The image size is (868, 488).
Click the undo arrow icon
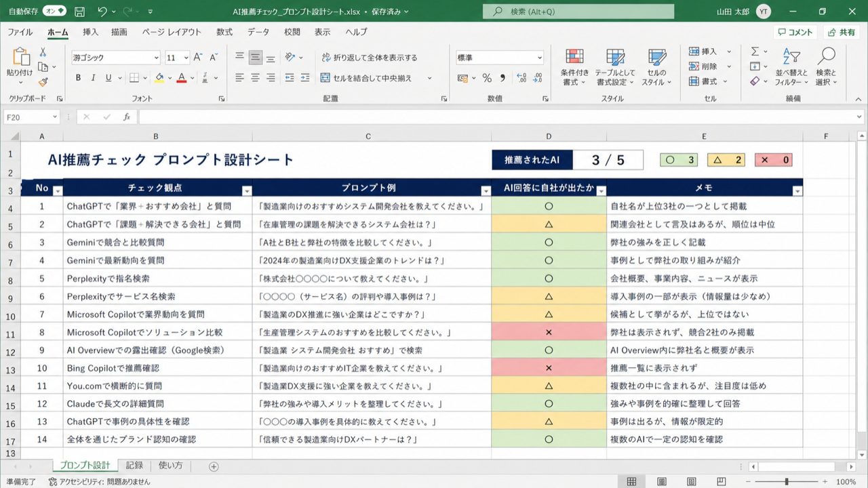[102, 12]
